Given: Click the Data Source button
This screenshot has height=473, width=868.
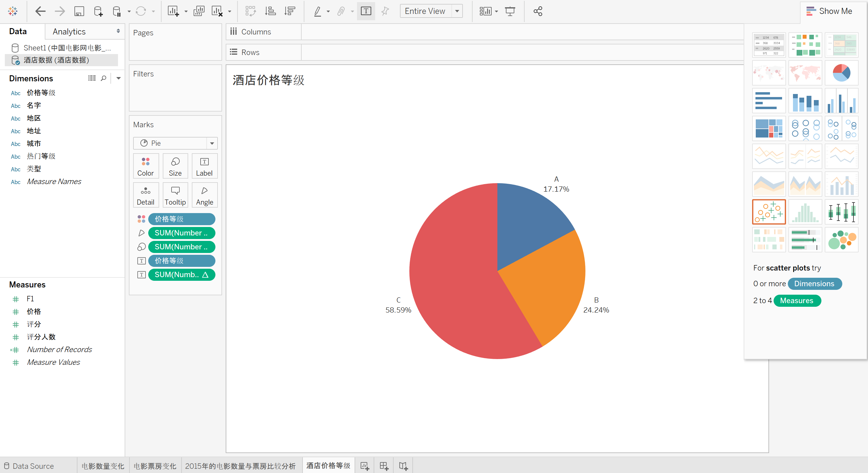Looking at the screenshot, I should tap(29, 466).
